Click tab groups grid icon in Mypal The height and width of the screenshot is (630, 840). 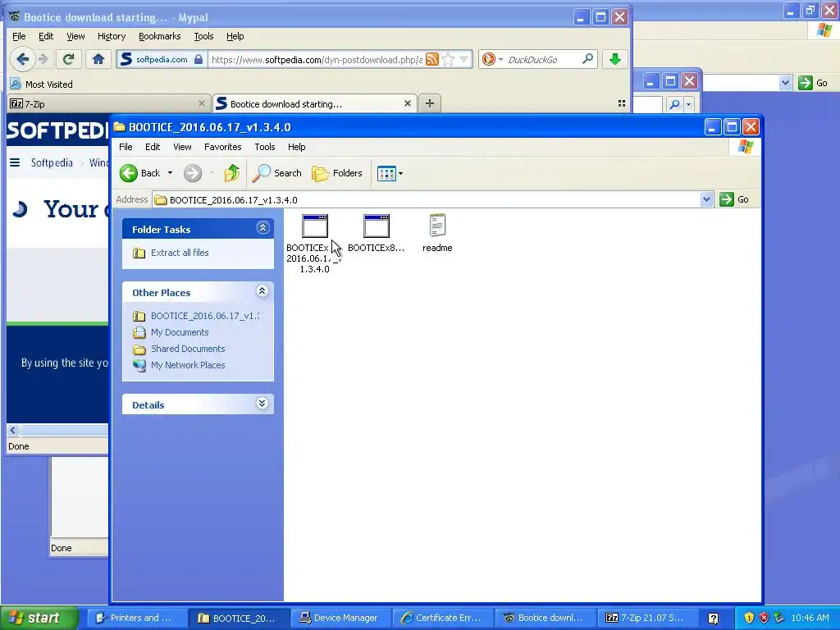pyautogui.click(x=622, y=103)
